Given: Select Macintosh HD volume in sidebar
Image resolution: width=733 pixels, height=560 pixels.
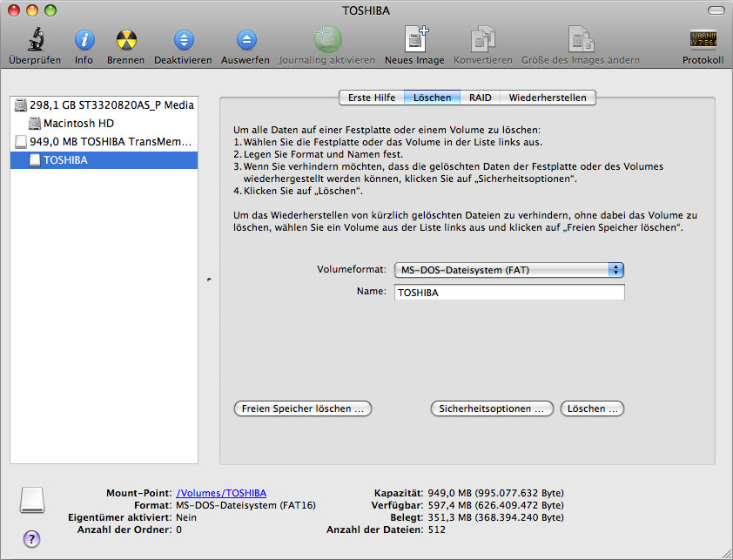Looking at the screenshot, I should tap(78, 124).
